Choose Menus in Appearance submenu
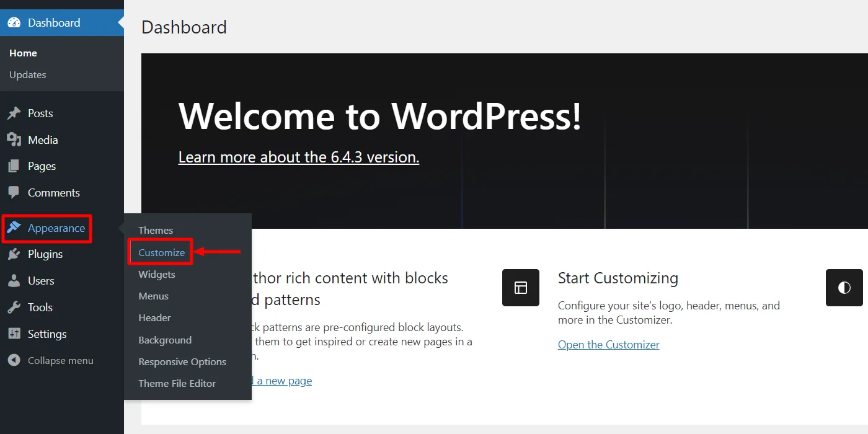Viewport: 868px width, 434px height. coord(154,296)
